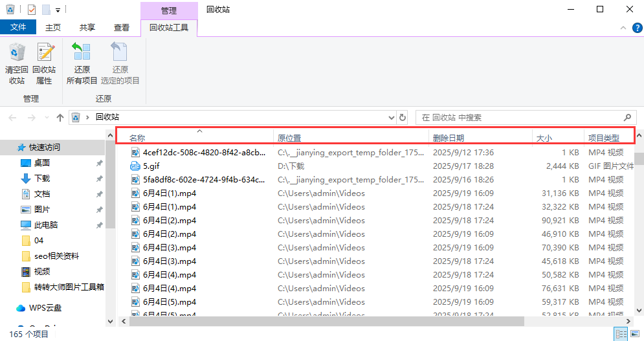Click the help question mark icon

point(637,28)
